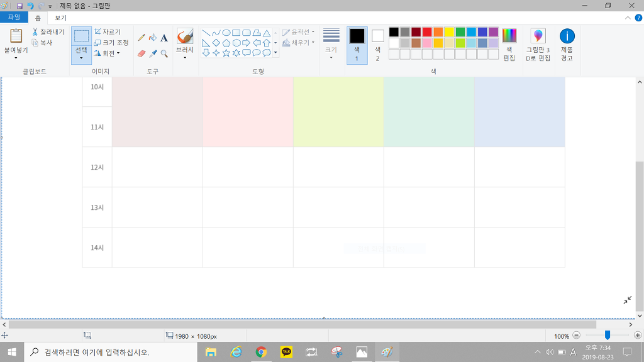Image resolution: width=644 pixels, height=362 pixels.
Task: Select the Fill with color bucket tool
Action: (153, 38)
